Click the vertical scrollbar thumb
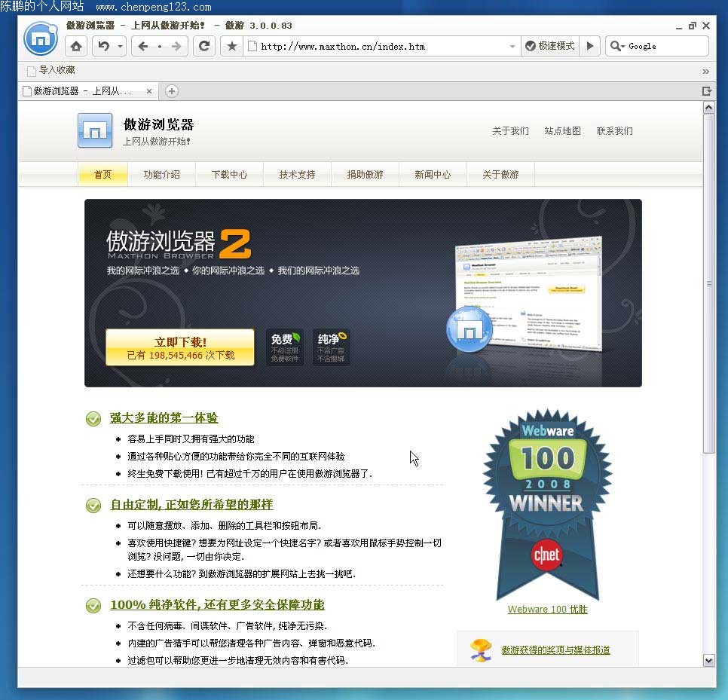This screenshot has width=728, height=700. 708,283
